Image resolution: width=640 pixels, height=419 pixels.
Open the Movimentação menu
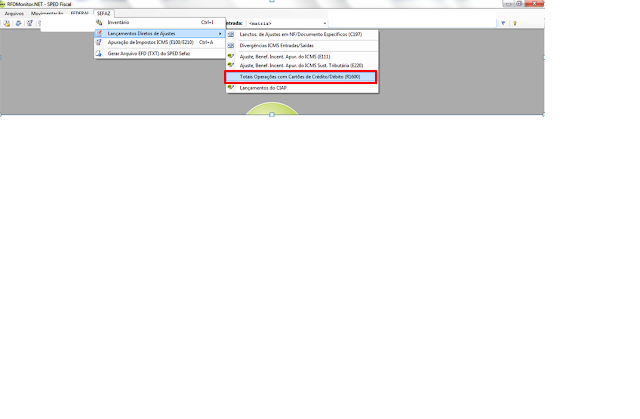click(47, 13)
